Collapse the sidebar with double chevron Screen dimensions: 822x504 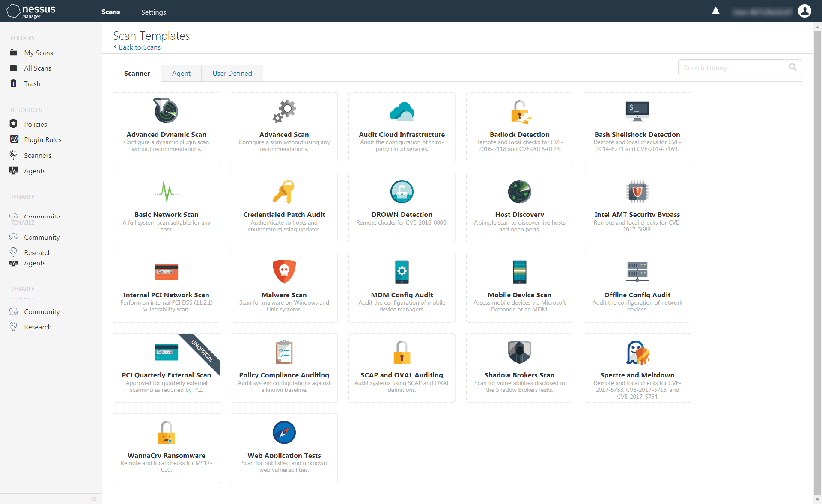tap(94, 499)
